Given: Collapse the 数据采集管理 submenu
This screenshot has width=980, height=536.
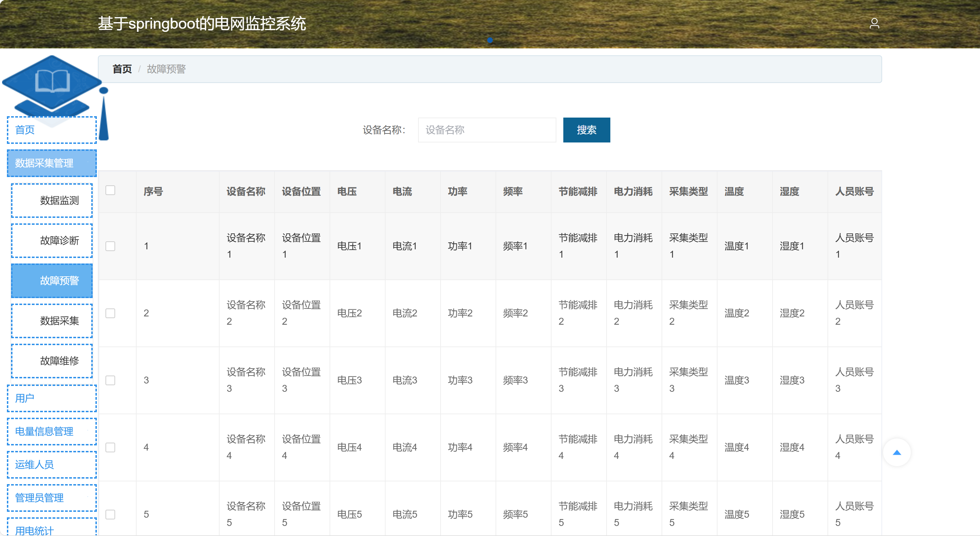Looking at the screenshot, I should [x=52, y=163].
